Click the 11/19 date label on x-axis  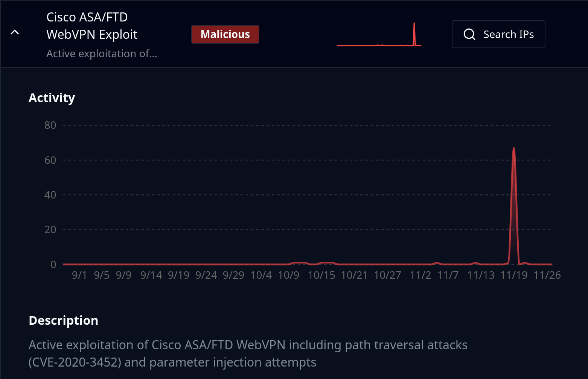(x=514, y=275)
